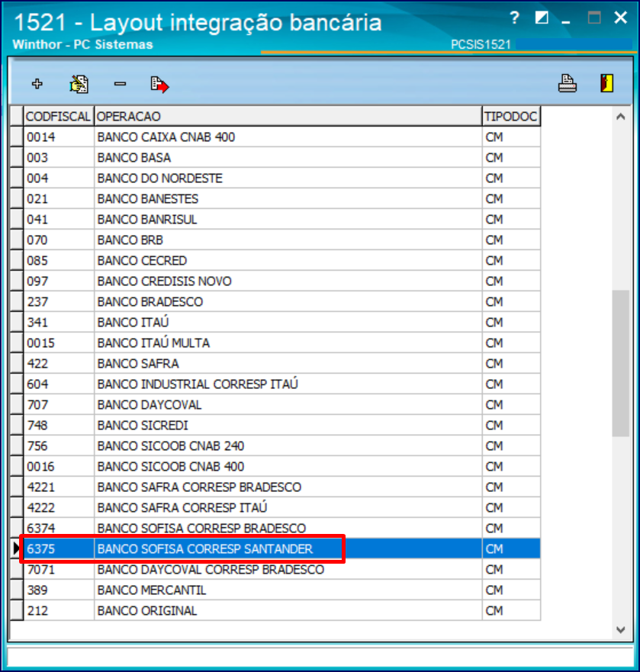Click code cell 0016
The image size is (640, 672).
click(x=59, y=466)
